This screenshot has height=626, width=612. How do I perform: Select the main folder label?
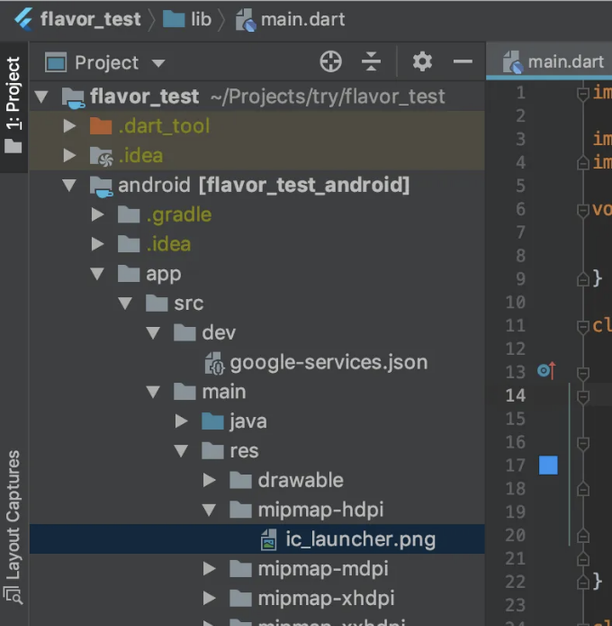[x=224, y=392]
